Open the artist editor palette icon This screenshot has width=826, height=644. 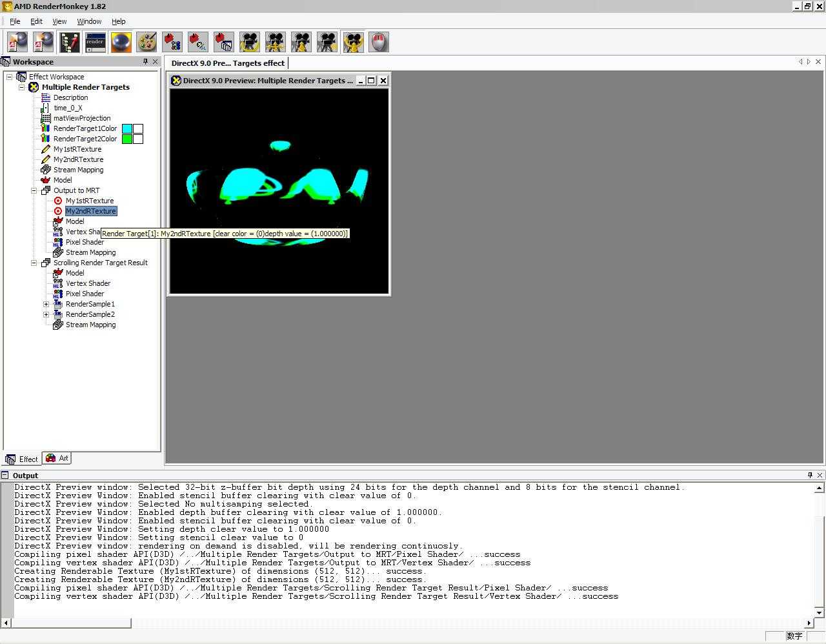146,43
